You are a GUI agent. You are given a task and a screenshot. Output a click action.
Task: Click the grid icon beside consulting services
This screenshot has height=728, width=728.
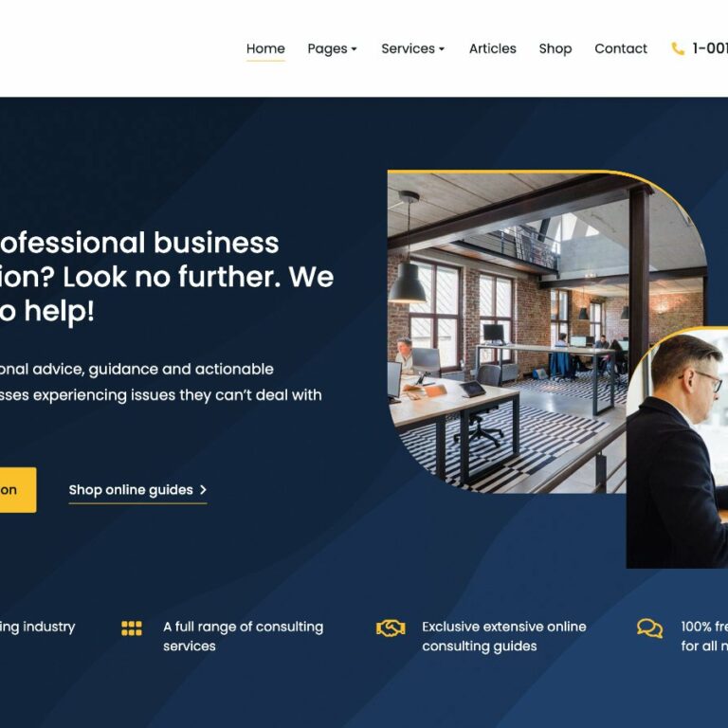132,628
